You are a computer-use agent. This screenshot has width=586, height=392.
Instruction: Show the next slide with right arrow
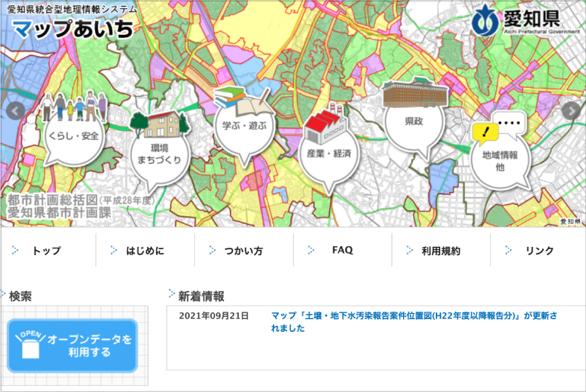[571, 111]
